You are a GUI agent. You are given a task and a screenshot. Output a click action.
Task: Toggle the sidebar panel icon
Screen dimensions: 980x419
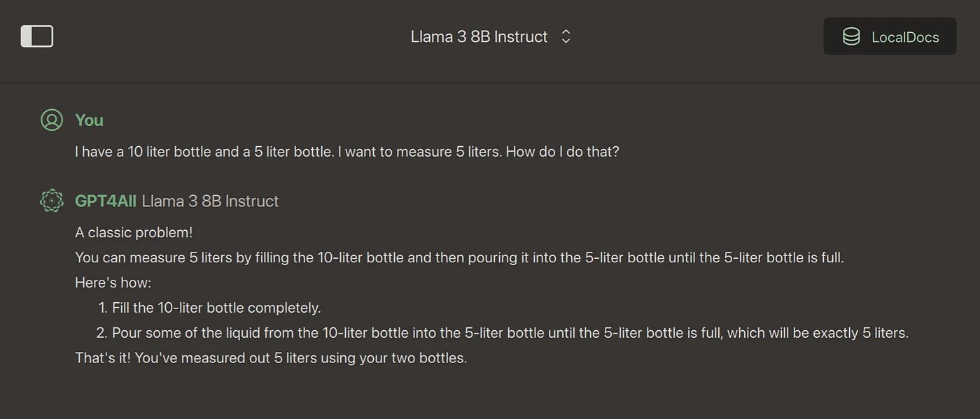[37, 36]
